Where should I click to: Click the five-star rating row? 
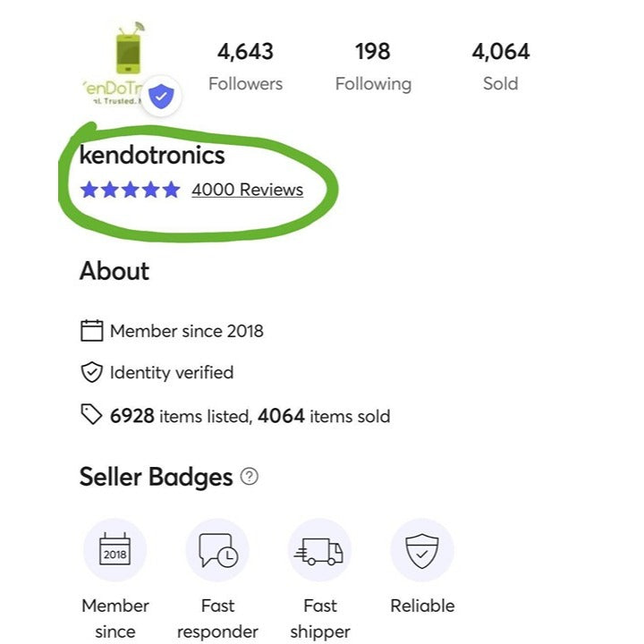130,190
